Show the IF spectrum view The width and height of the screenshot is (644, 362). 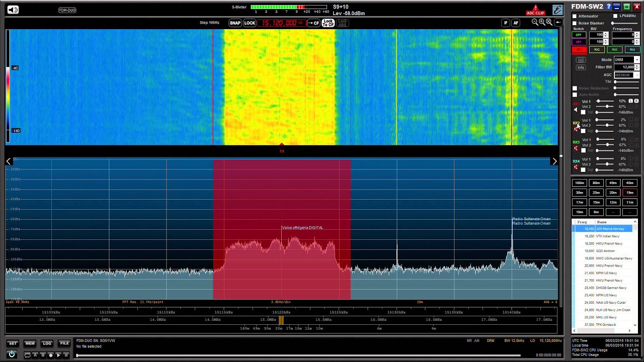pyautogui.click(x=506, y=23)
